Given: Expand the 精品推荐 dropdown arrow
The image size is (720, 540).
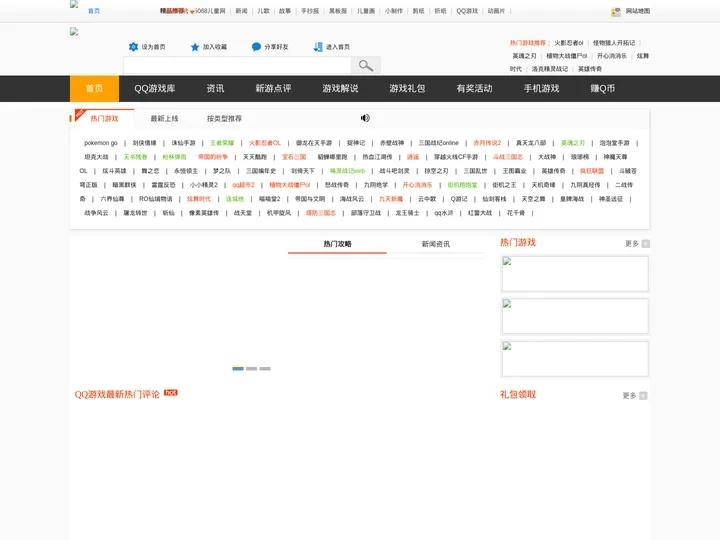Looking at the screenshot, I should (x=192, y=12).
